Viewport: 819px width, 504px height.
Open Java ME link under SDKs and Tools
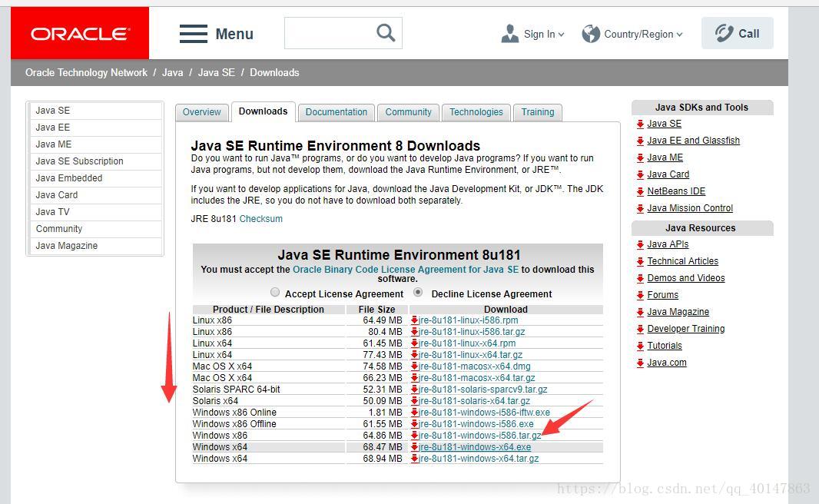[665, 157]
